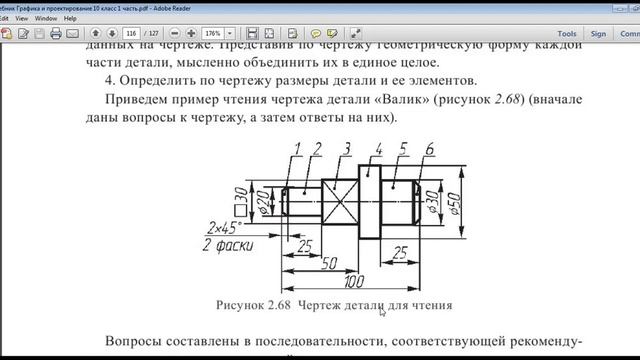Click the Save file floppy icon
640x360 pixels.
[x=39, y=33]
